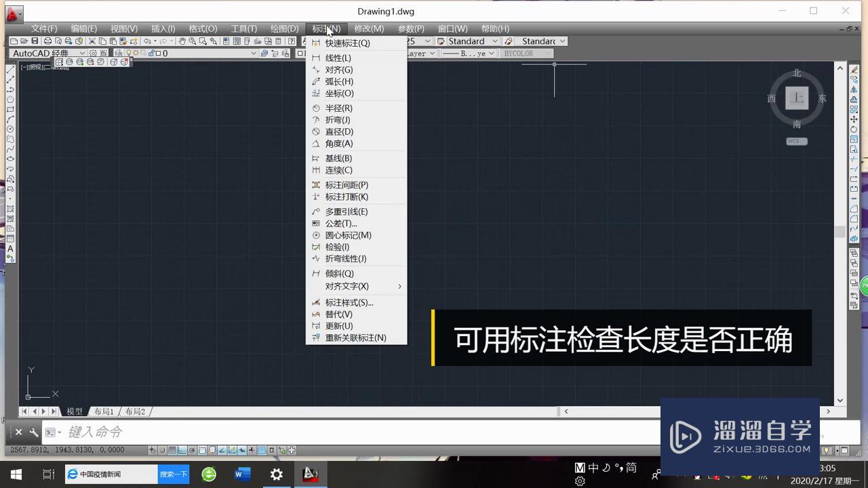Open the linetype dropdown beside BYCOLOR

point(490,54)
